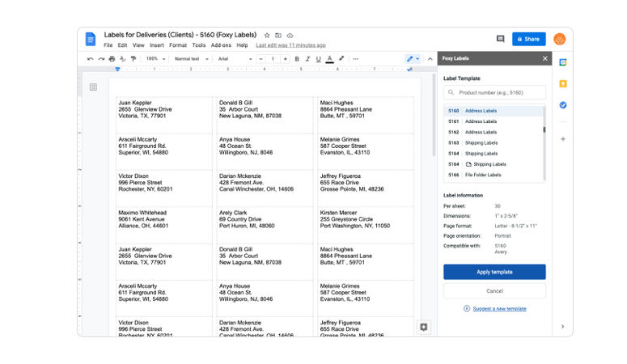Increase the font size
The image size is (627, 364).
point(285,59)
